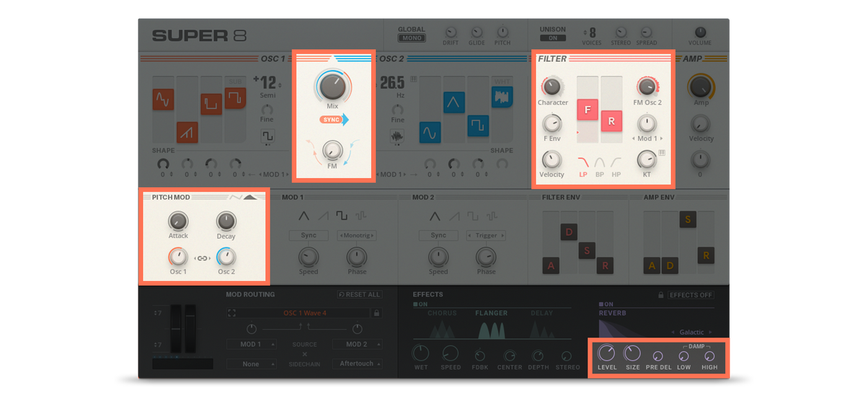Open the None sidechain dropdown
Viewport: 868px width, 406px height.
coord(251,364)
